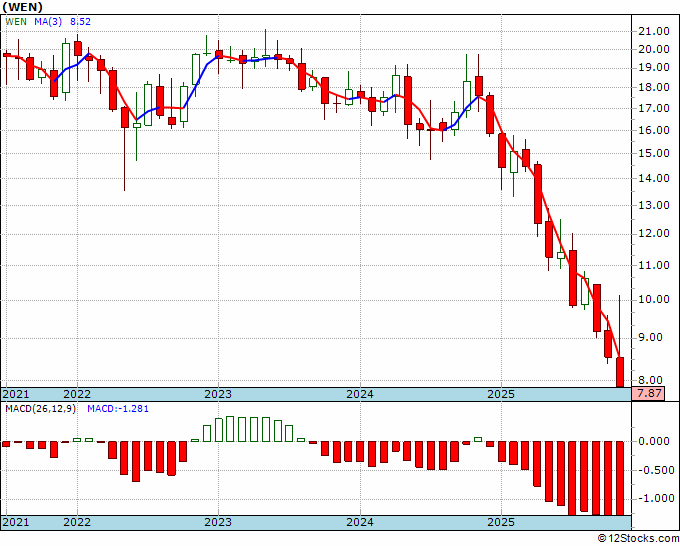Click the tallest green MACD bar in early 2023

(230, 429)
